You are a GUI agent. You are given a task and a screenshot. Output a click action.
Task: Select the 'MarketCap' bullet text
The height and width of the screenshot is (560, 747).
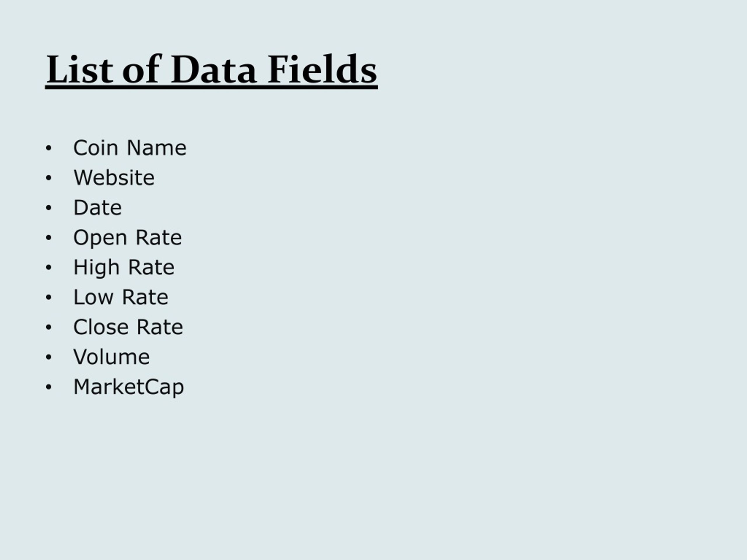coord(129,387)
